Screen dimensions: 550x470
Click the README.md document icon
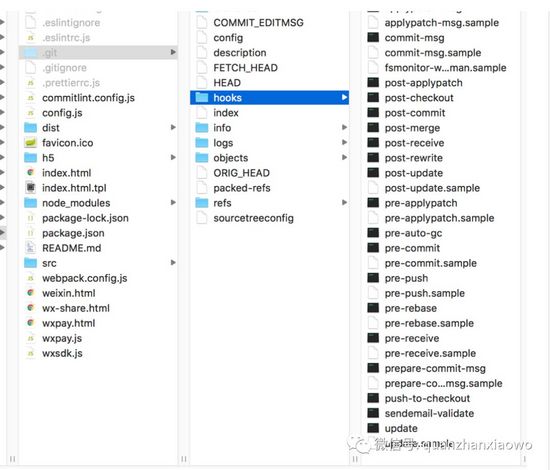pyautogui.click(x=31, y=248)
